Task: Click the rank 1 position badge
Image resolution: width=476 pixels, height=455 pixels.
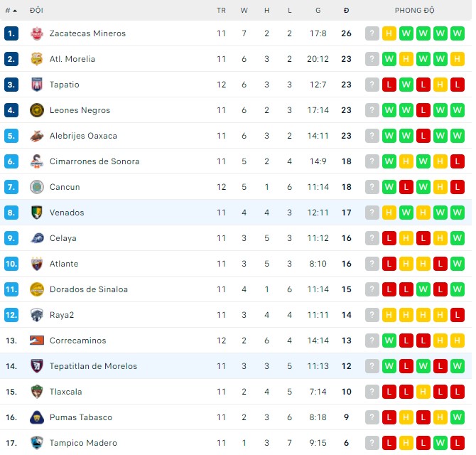Action: coord(11,33)
